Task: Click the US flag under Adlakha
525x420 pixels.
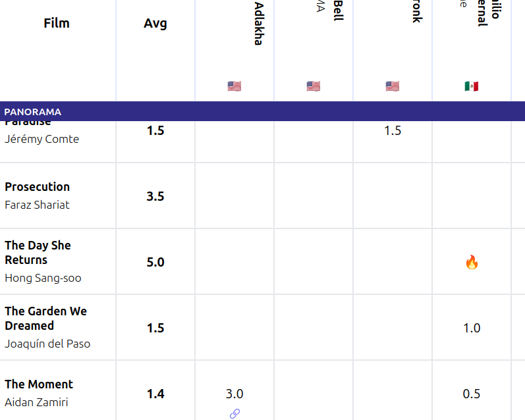Action: (235, 86)
